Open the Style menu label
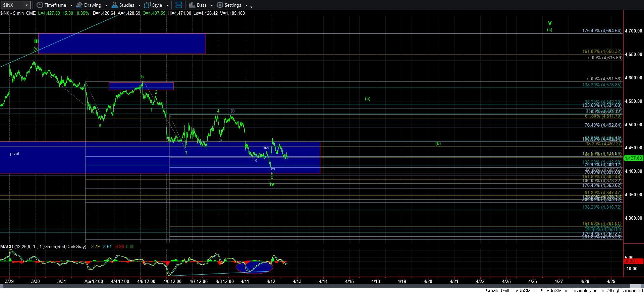Image resolution: width=644 pixels, height=293 pixels. [157, 5]
